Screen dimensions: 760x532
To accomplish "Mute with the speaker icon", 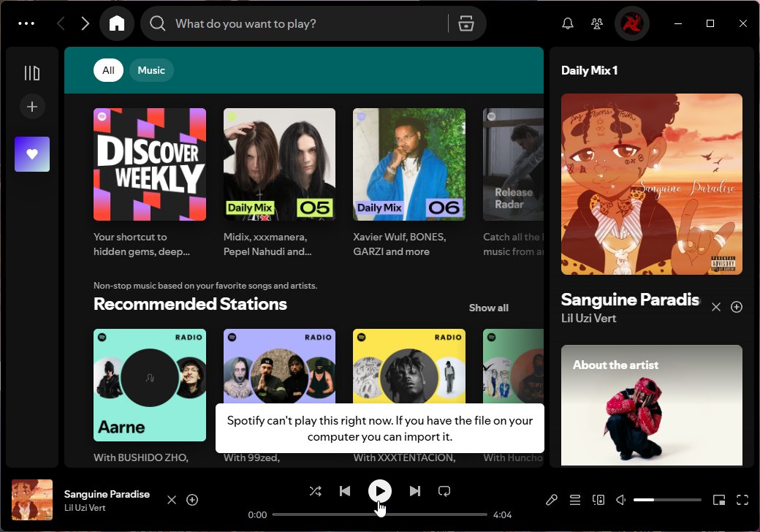I will [621, 500].
